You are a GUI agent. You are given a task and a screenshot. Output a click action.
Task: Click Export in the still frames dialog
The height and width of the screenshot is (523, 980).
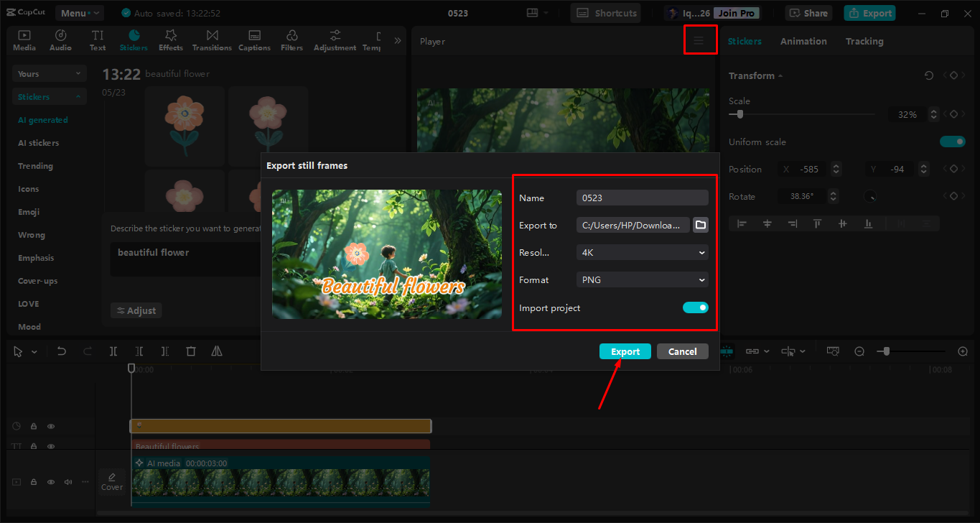624,351
